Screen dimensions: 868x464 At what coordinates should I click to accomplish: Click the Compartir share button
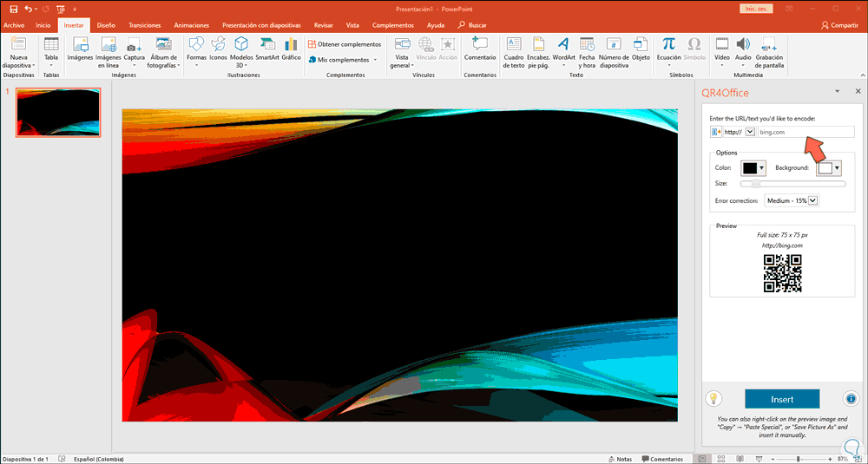click(x=839, y=25)
